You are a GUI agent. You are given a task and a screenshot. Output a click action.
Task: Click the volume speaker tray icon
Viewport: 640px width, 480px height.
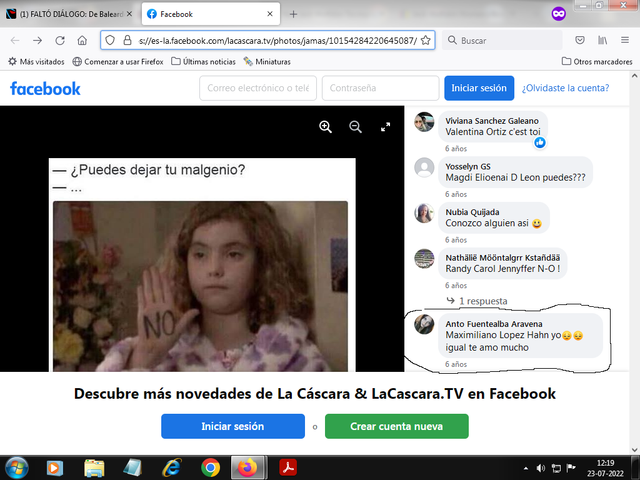(x=541, y=468)
